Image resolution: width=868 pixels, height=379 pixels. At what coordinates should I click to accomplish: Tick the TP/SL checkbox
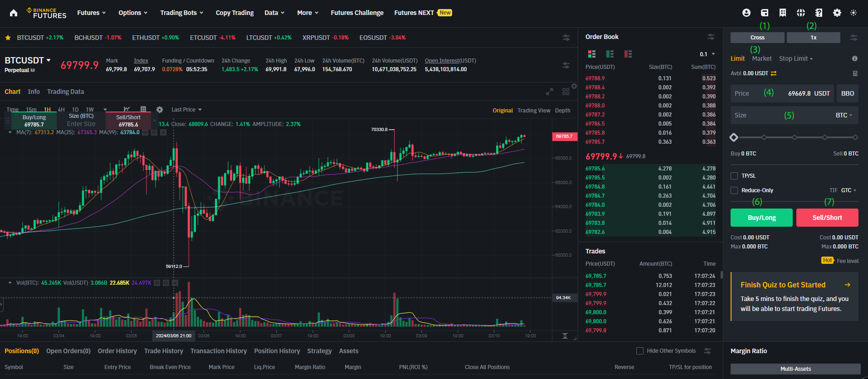click(734, 176)
